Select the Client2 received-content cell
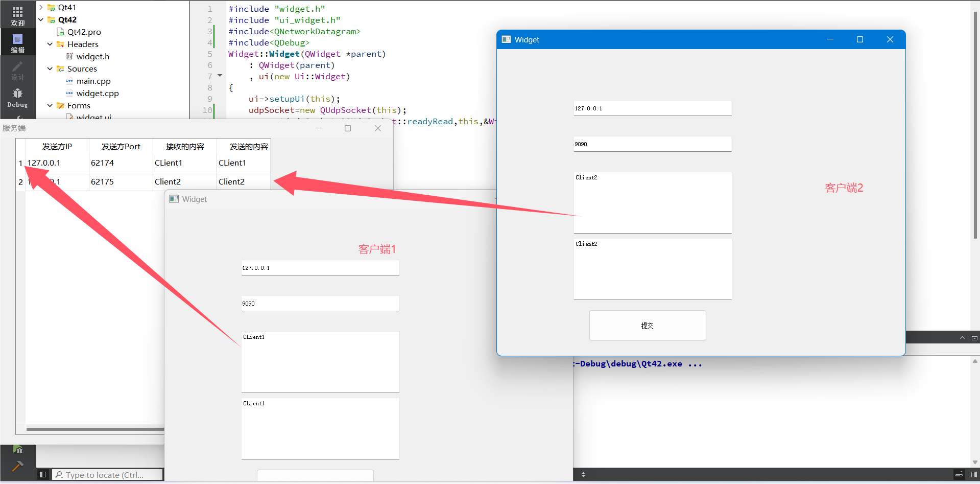The width and height of the screenshot is (980, 484). tap(185, 181)
